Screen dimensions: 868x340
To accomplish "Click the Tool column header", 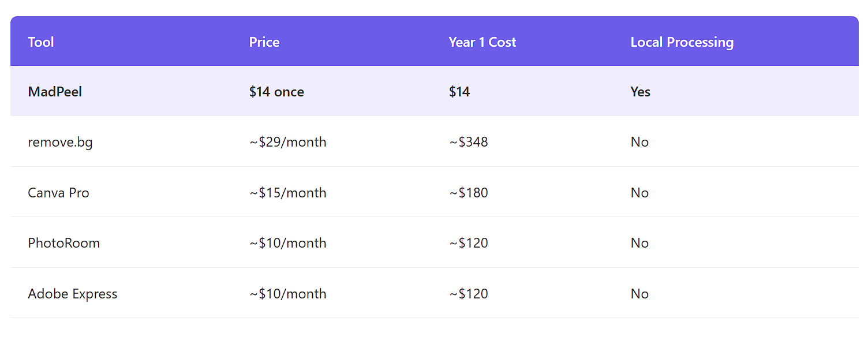I will pos(41,42).
